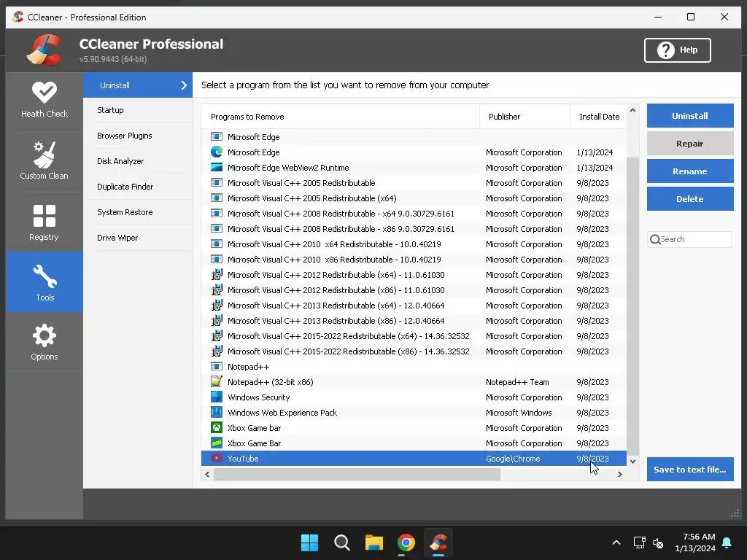Click Save to text file button

(690, 470)
